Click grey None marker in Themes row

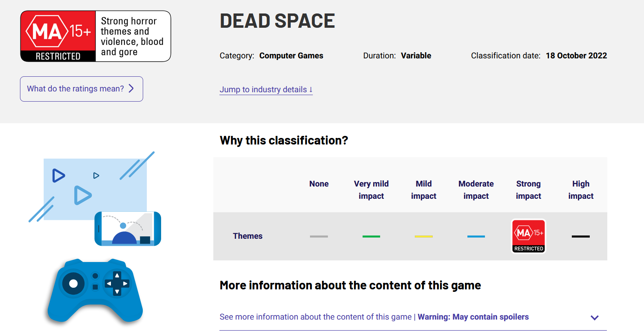click(x=319, y=236)
